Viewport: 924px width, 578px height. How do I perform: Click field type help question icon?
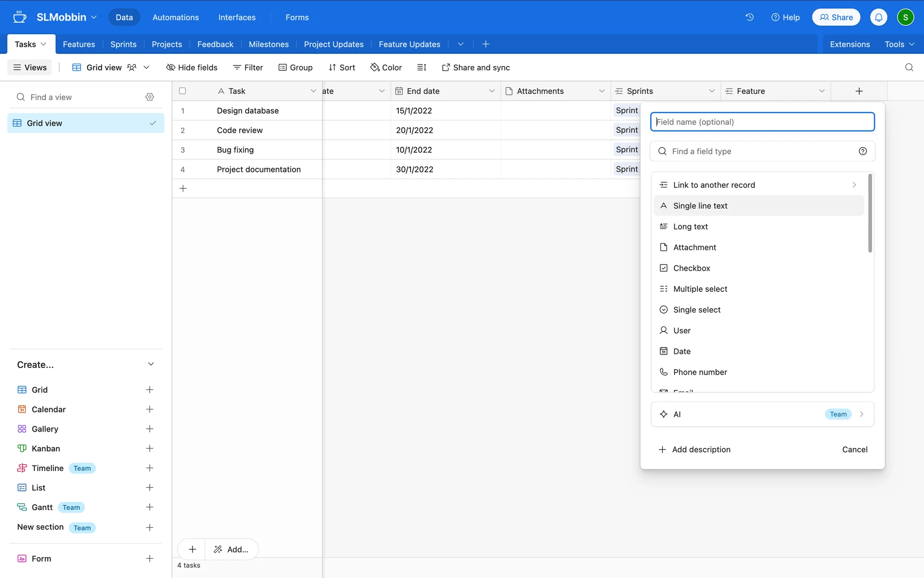pyautogui.click(x=862, y=151)
